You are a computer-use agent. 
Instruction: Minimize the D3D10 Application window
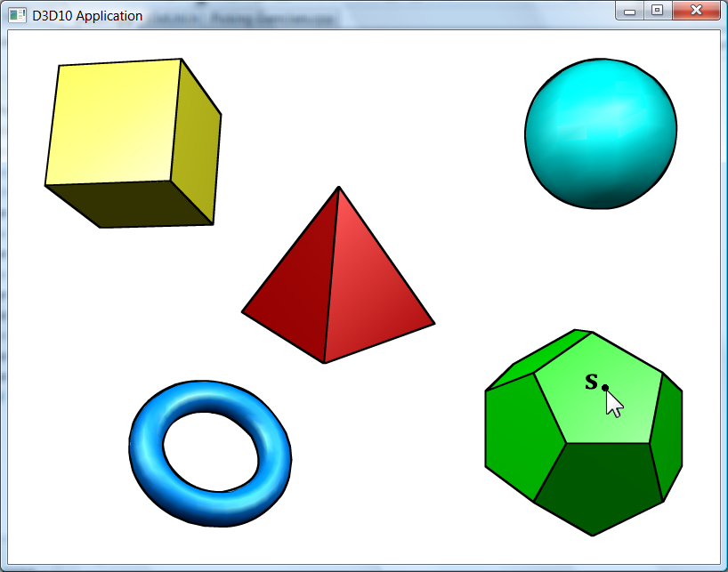click(x=630, y=12)
